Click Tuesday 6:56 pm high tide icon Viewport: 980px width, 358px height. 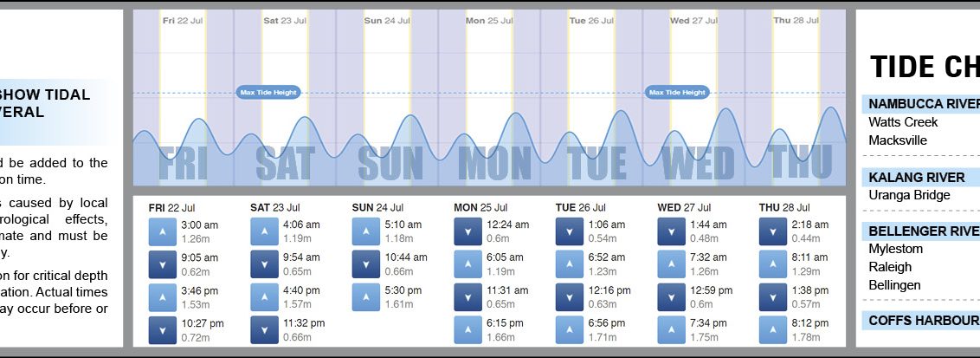tap(568, 330)
